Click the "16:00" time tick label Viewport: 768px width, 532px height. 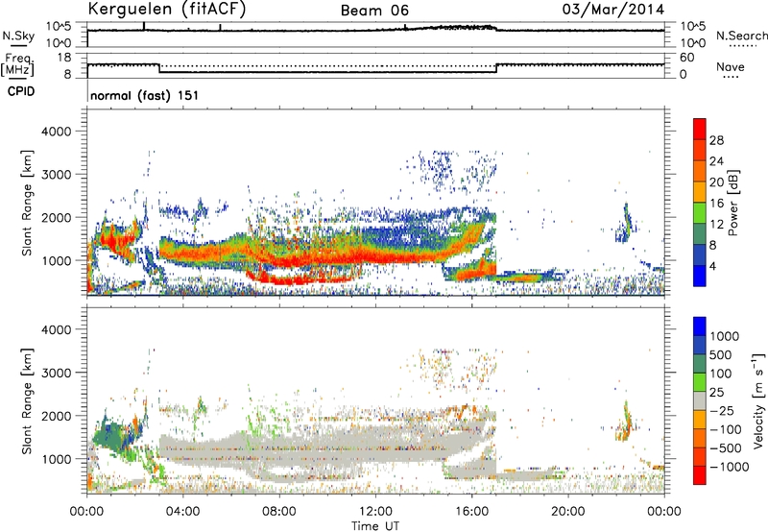(471, 512)
